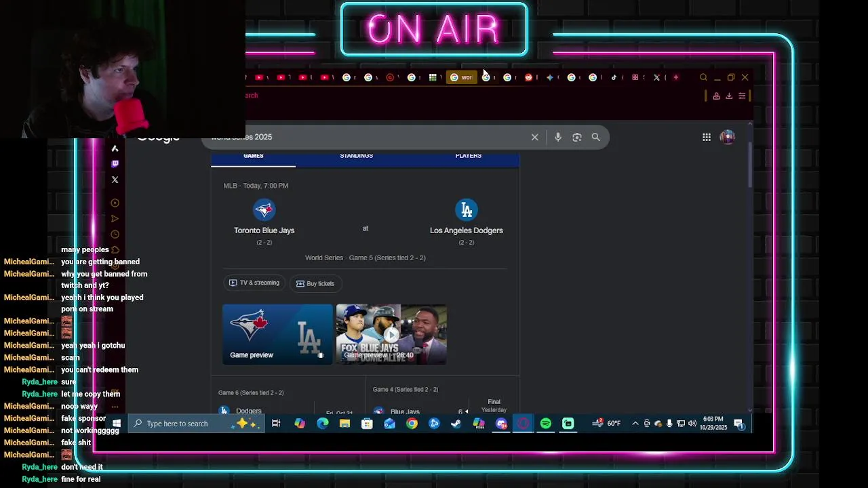Open the 60°F weather widget on taskbar
Viewport: 868px width, 488px height.
[607, 424]
